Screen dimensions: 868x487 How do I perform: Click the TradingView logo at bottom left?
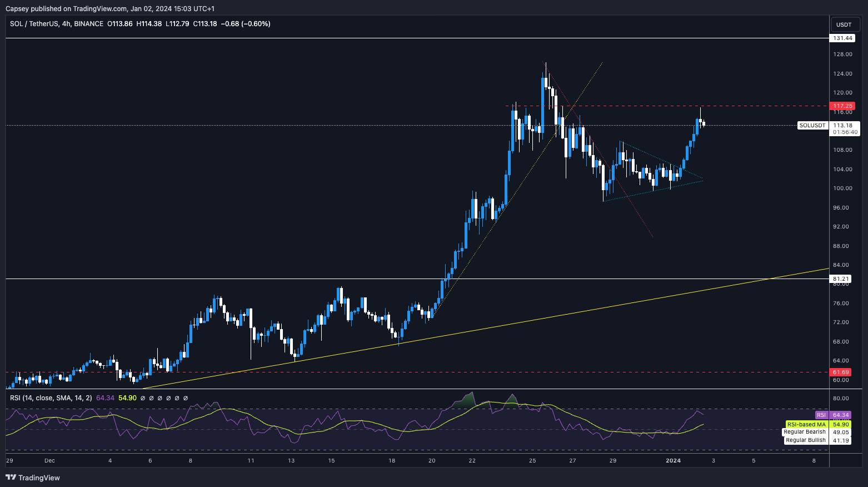[x=33, y=478]
